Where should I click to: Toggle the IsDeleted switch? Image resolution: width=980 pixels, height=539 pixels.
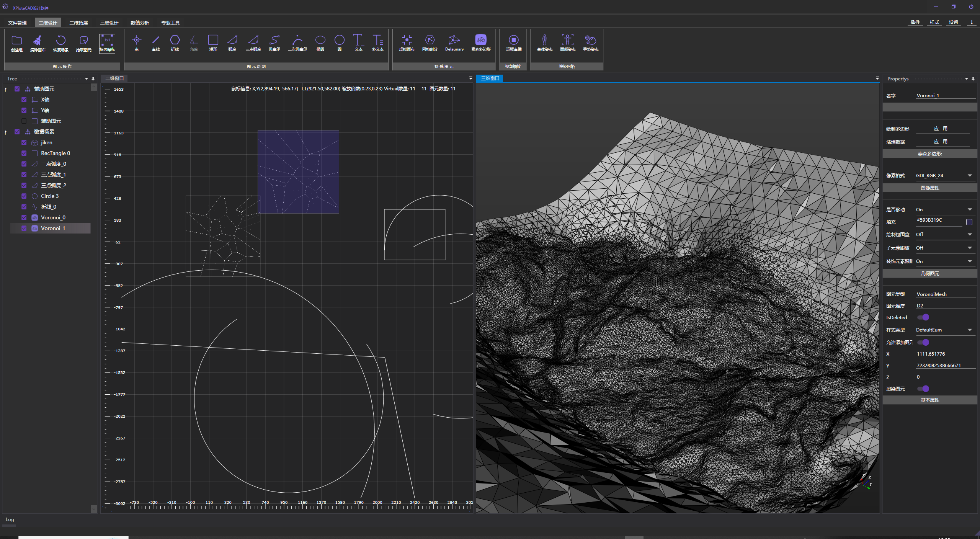click(923, 317)
